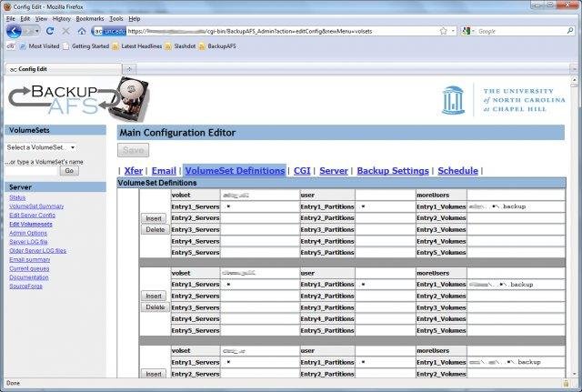Open the Getting Started bookmark
The height and width of the screenshot is (392, 582).
tap(86, 46)
